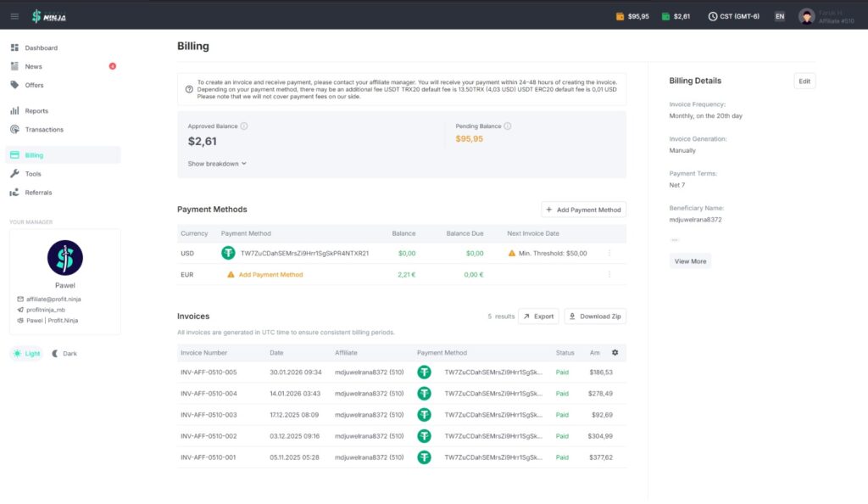Open invoice table column settings gear

click(x=615, y=352)
